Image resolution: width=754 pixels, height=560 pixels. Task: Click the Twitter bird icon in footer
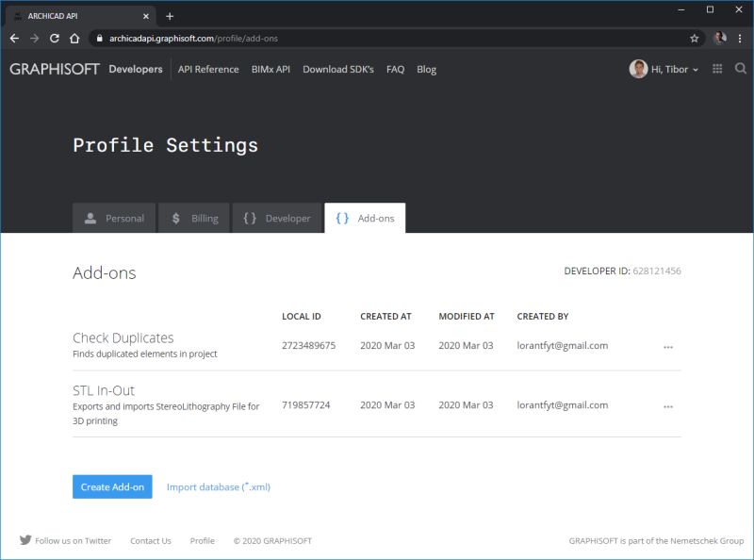[25, 540]
